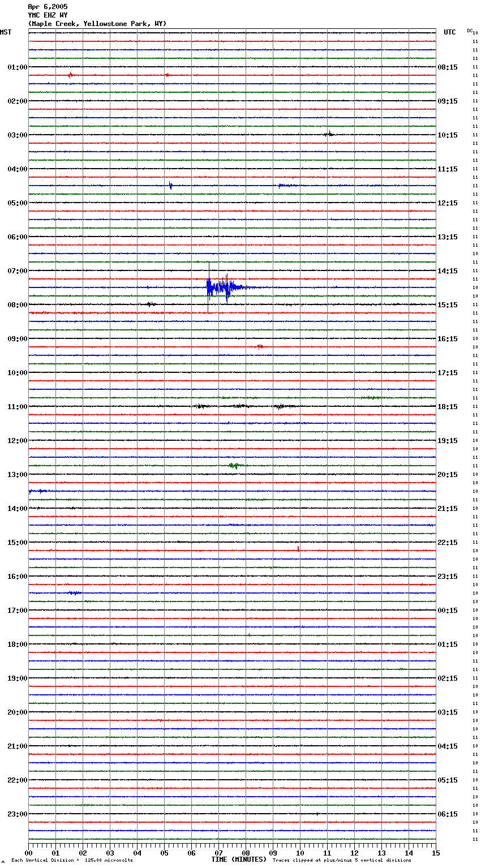
Task: Select the '14:00' MST hour label
Action: [x=18, y=509]
